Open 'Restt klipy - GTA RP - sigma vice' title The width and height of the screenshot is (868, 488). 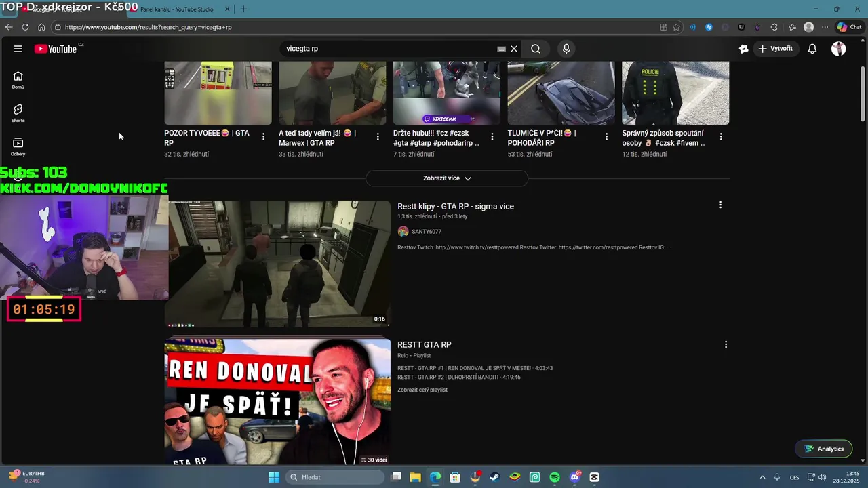coord(456,207)
